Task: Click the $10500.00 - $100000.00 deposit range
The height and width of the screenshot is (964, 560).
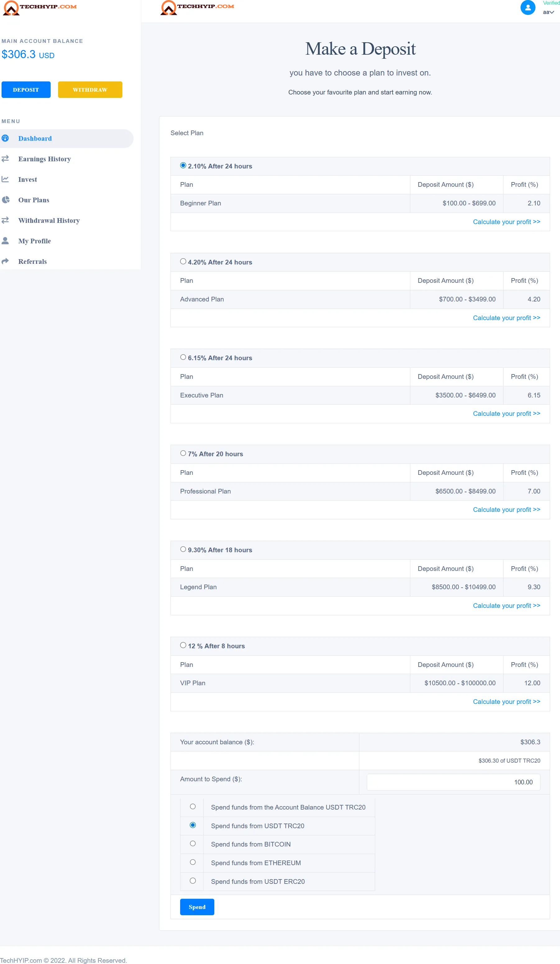Action: 460,683
